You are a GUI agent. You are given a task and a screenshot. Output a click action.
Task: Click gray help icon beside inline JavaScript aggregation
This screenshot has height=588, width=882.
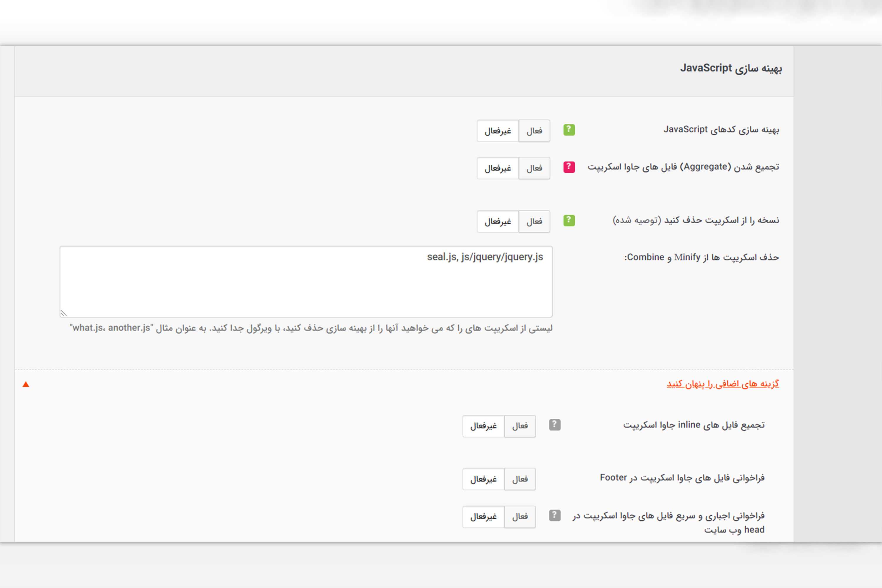[x=554, y=425]
